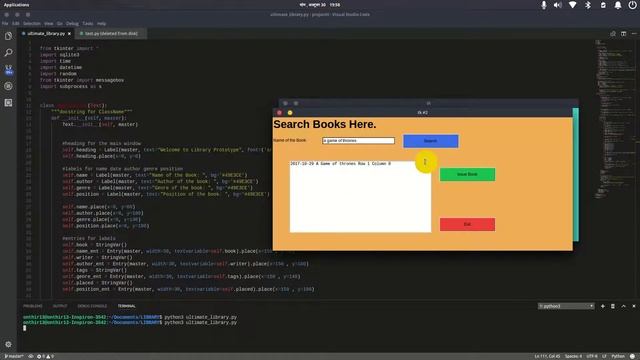Image resolution: width=640 pixels, height=360 pixels.
Task: Click the Spaces: 4 indentation setting
Action: (x=573, y=356)
